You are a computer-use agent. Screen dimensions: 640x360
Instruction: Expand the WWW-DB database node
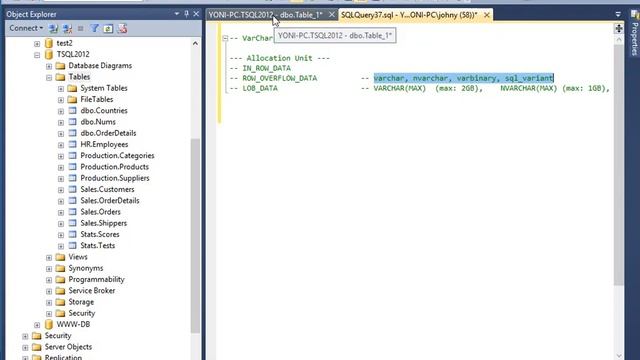pos(37,325)
